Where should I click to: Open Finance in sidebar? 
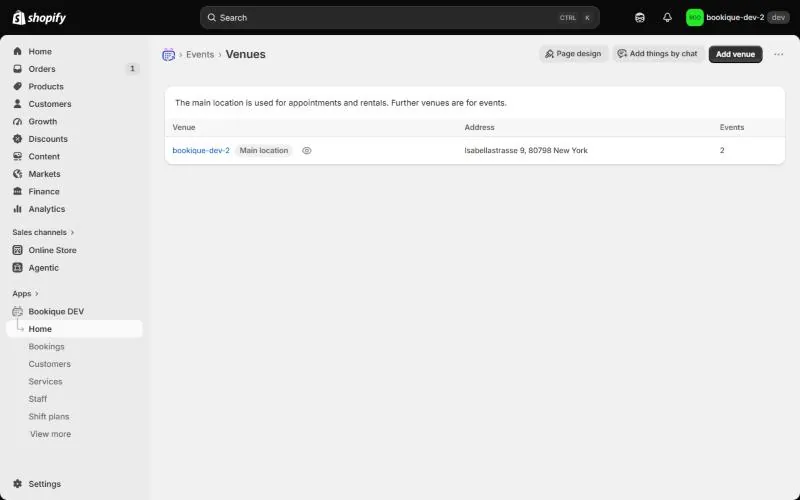[74, 191]
